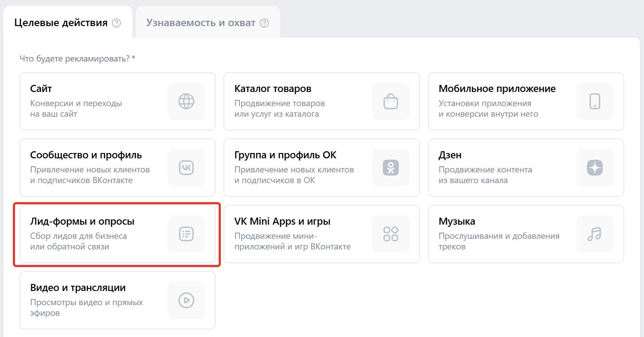
Task: Click the text Продвижение контента из вашего канала
Action: 485,175
